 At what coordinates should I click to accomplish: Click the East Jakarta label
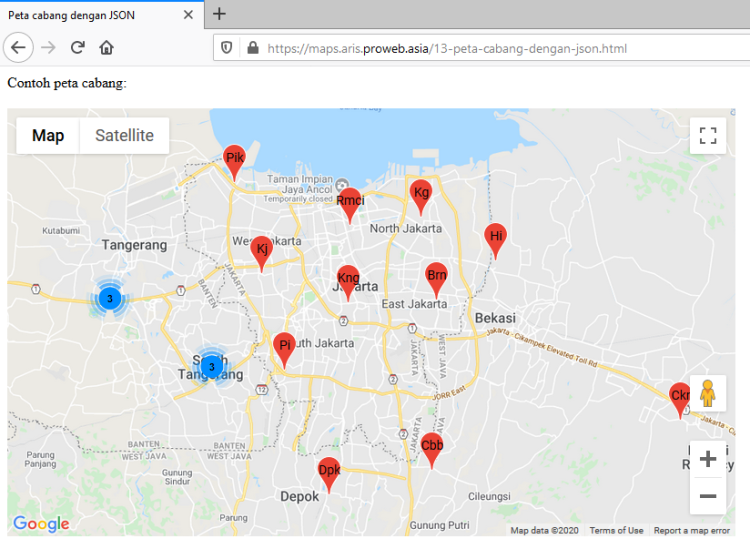(x=414, y=304)
